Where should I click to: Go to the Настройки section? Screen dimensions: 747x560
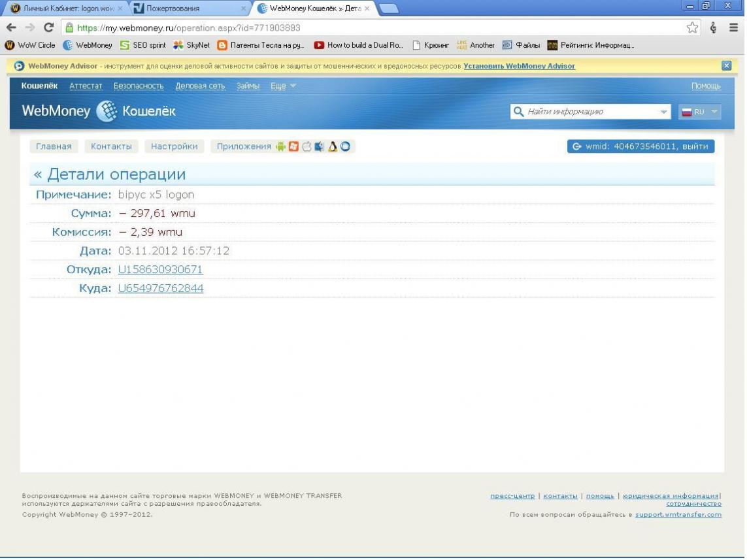[x=174, y=146]
